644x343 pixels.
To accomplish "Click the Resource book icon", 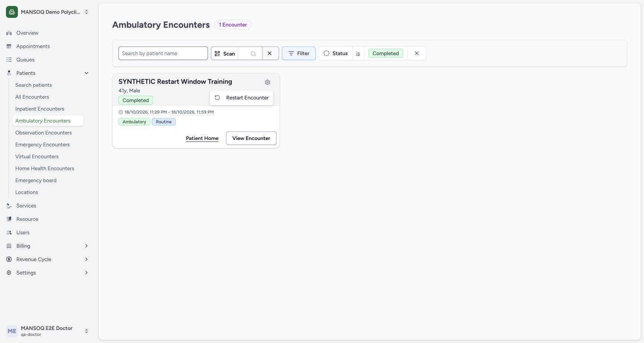I will click(9, 219).
